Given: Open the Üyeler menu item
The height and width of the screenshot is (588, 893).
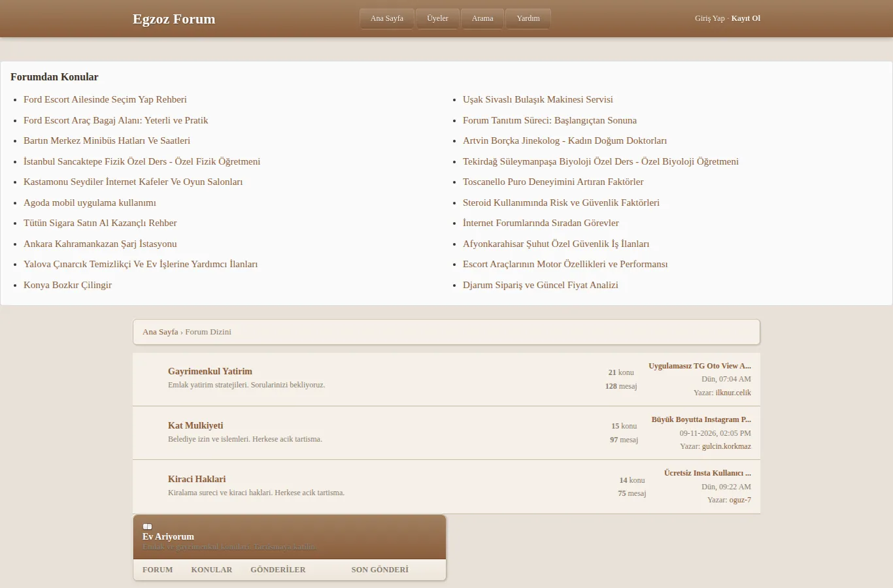Looking at the screenshot, I should (437, 18).
